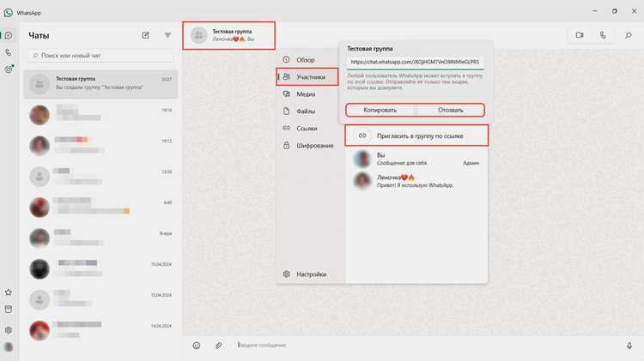Switch to the 'Файлы' tab
Image resolution: width=644 pixels, height=361 pixels.
[308, 111]
